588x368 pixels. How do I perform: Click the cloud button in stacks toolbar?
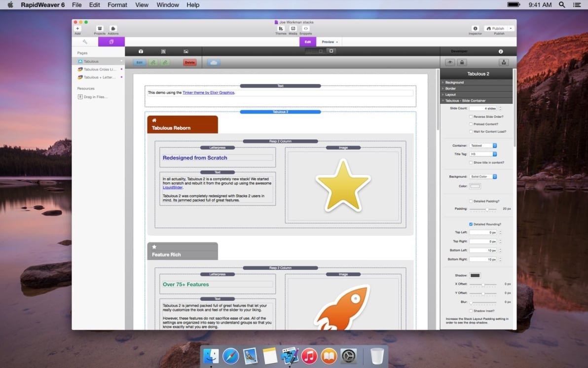point(214,63)
